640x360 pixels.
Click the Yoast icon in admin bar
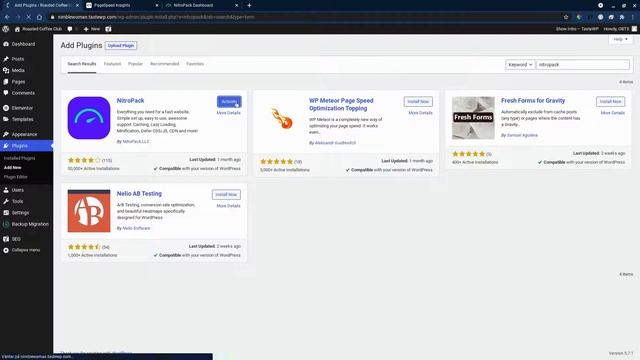(108, 29)
